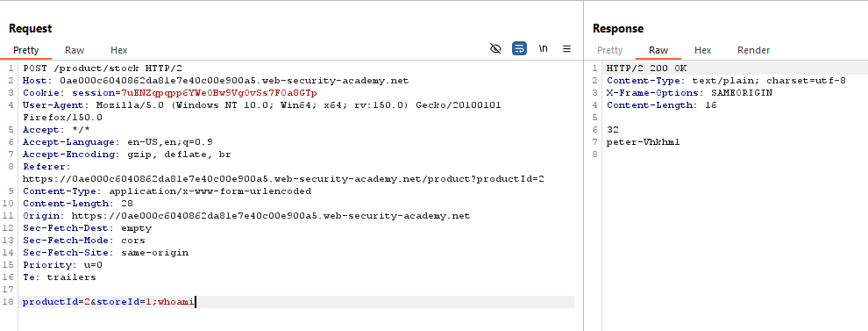
Task: Switch to Request Hex tab
Action: (118, 50)
